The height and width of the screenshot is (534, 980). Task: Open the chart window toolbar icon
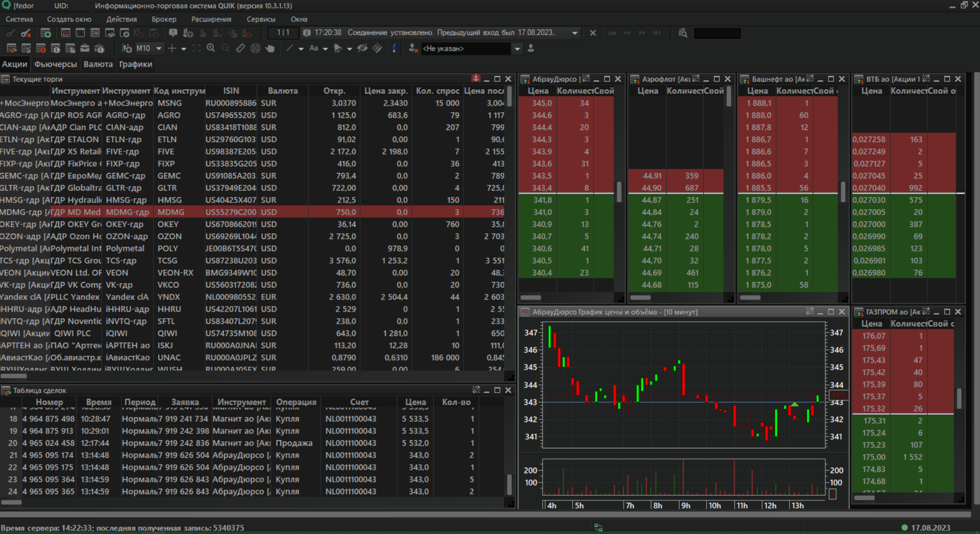[66, 33]
